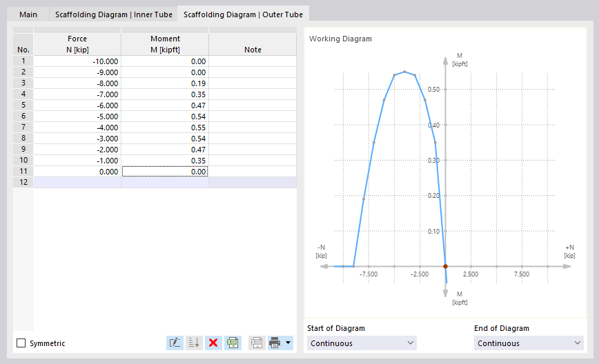Click the red X delete icon
The width and height of the screenshot is (599, 364).
[213, 343]
